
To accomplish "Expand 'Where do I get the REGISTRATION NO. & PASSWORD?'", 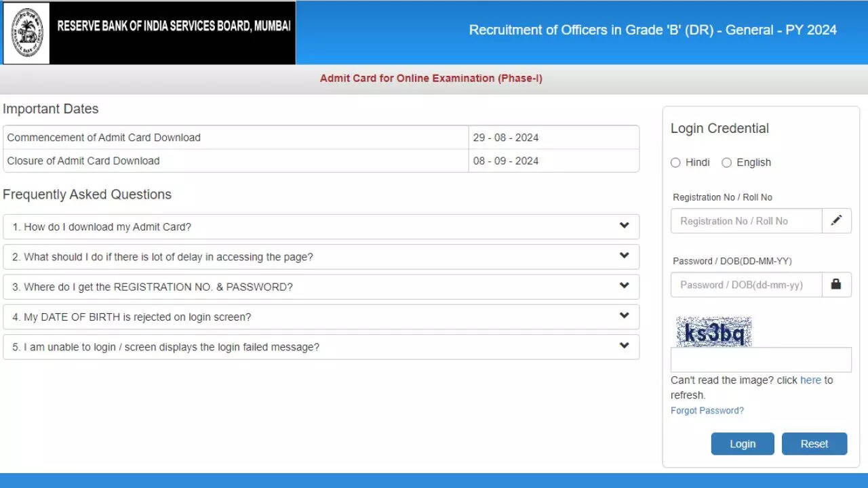I will tap(321, 287).
